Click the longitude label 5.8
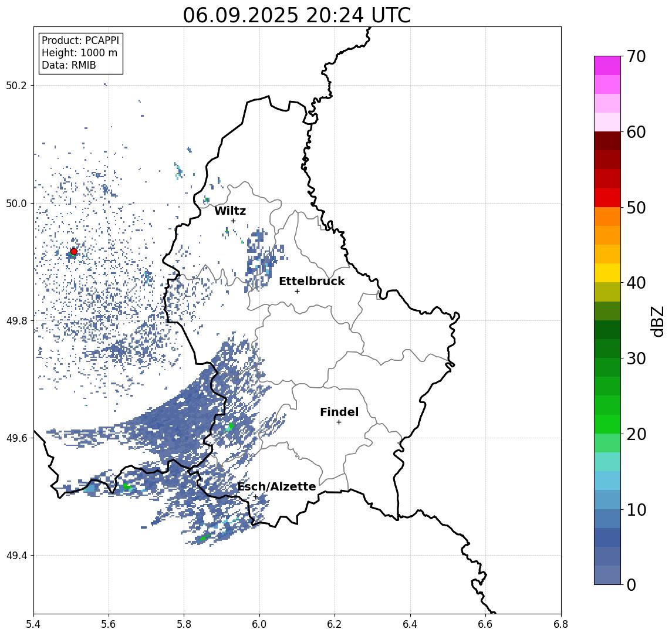Viewport: 672px width, 636px height. point(184,624)
